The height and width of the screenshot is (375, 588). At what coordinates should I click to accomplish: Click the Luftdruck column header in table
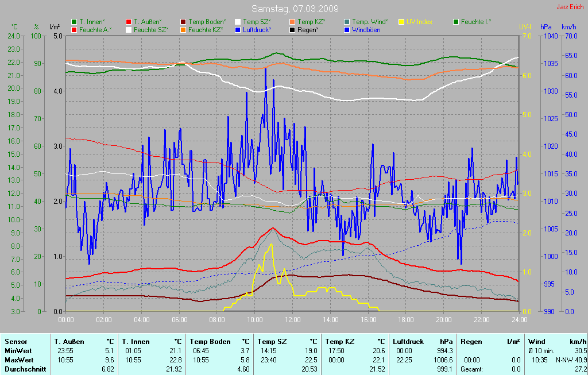[x=409, y=341]
